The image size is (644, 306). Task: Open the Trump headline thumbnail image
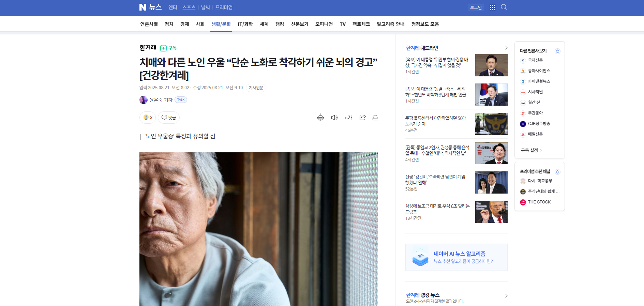pyautogui.click(x=491, y=212)
